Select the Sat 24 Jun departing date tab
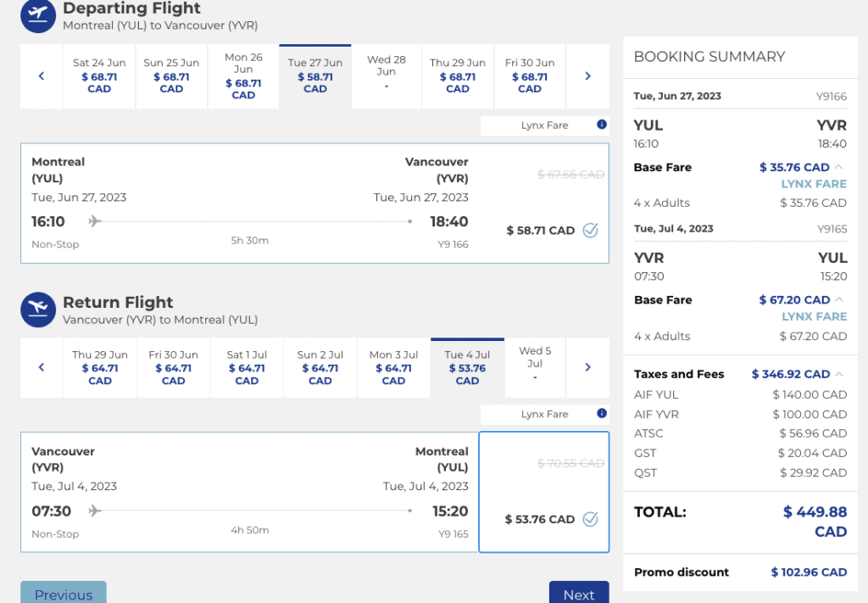The height and width of the screenshot is (603, 868). (99, 76)
